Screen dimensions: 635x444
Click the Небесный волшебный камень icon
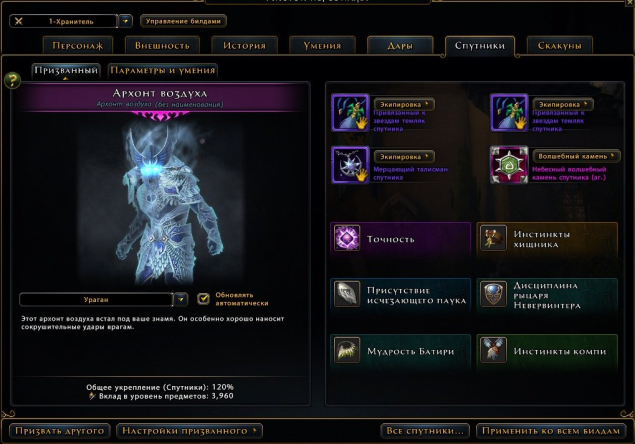click(509, 165)
